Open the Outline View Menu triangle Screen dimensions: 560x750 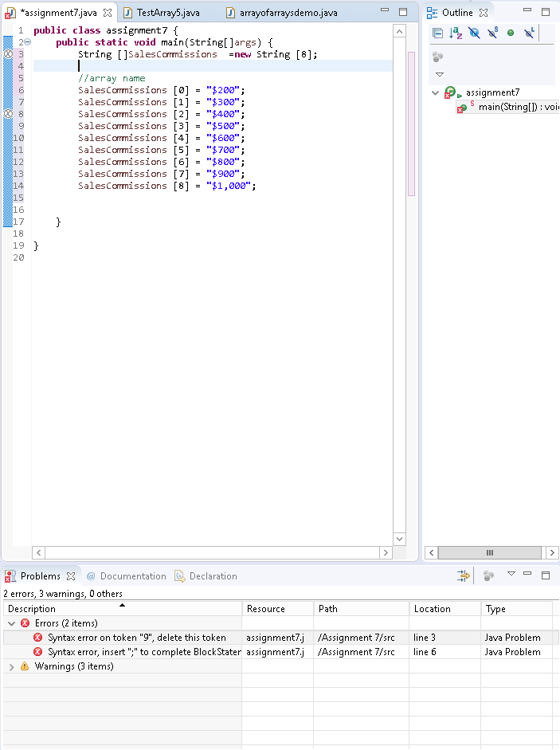[440, 74]
